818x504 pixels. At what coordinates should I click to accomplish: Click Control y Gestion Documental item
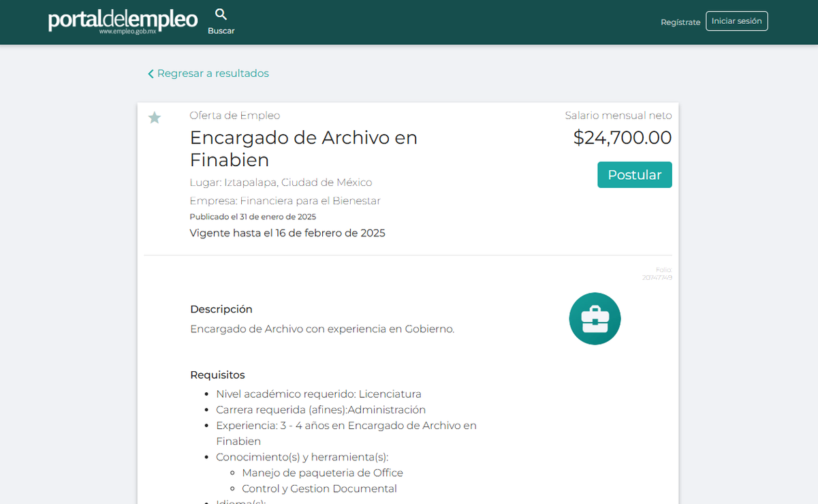coord(319,489)
